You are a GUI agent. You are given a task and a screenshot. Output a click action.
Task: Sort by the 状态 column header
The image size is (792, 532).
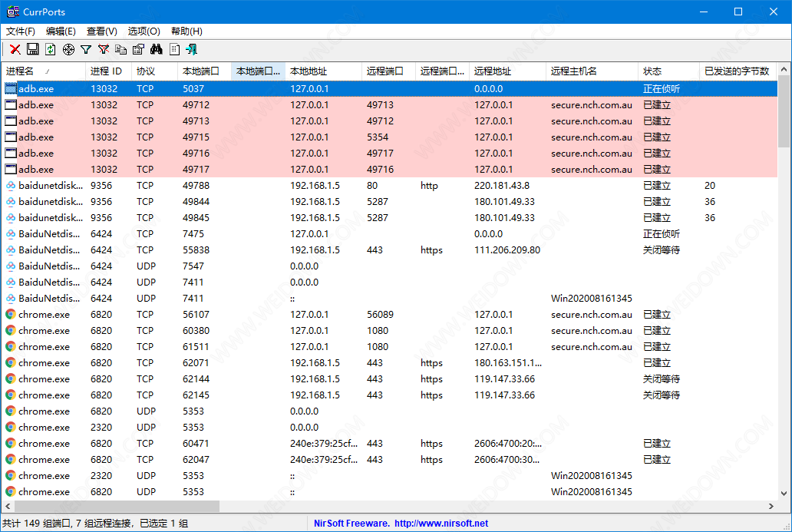(x=668, y=71)
